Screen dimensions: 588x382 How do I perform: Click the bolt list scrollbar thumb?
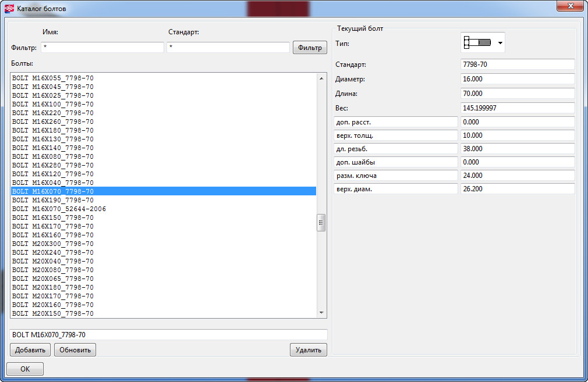[x=321, y=223]
